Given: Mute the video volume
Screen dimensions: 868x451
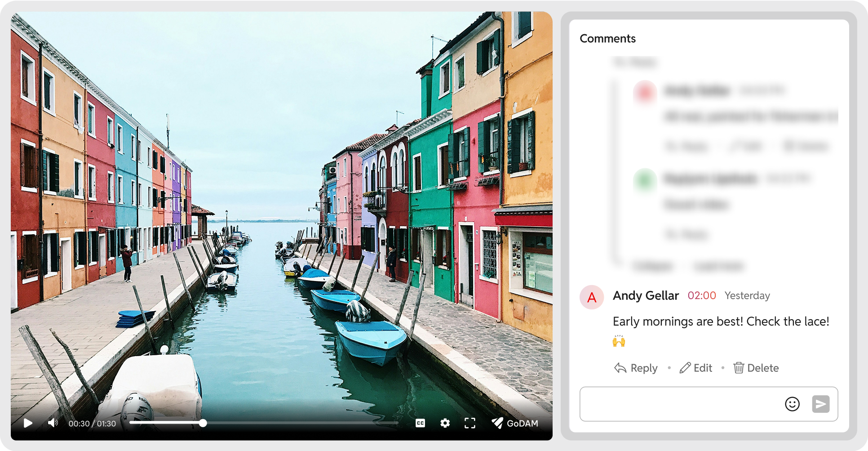Looking at the screenshot, I should point(53,423).
